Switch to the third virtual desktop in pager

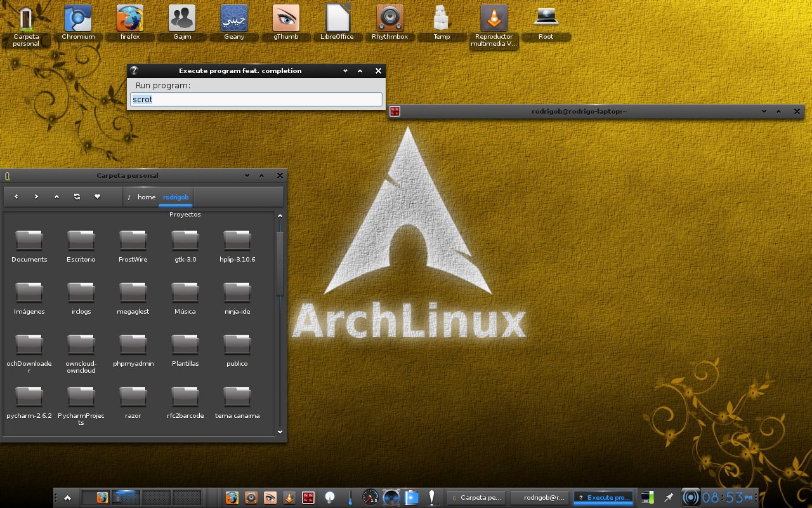tap(157, 498)
